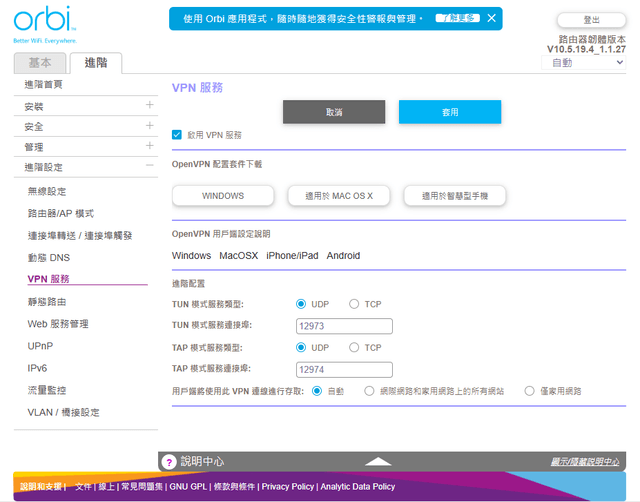Expand the 安裝 menu section
640x502 pixels.
pyautogui.click(x=149, y=105)
